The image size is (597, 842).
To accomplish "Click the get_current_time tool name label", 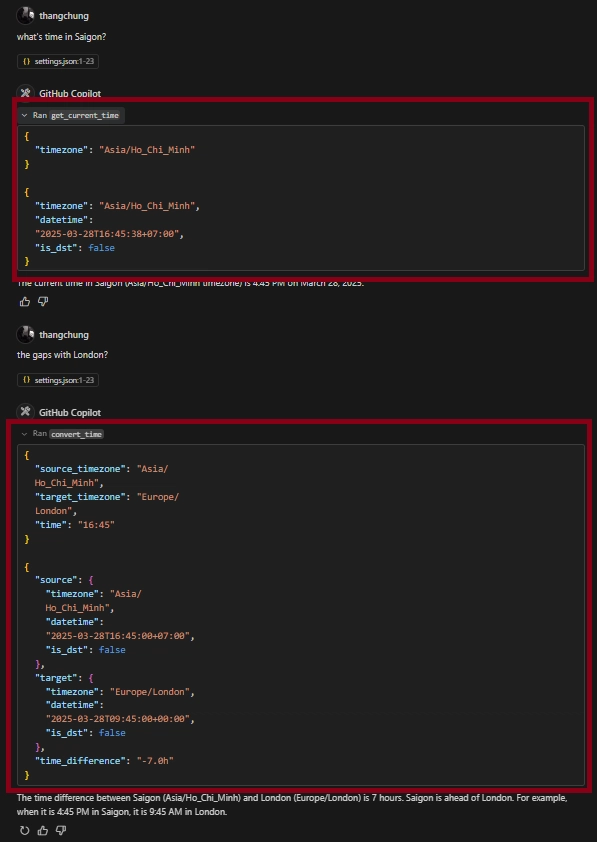I will pyautogui.click(x=85, y=115).
